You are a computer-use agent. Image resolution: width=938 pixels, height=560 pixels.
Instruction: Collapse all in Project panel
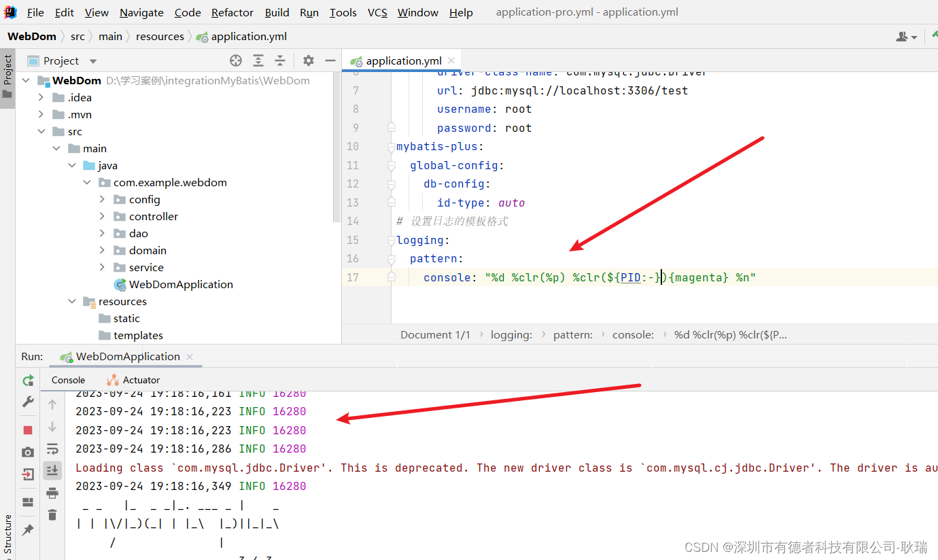click(x=280, y=60)
